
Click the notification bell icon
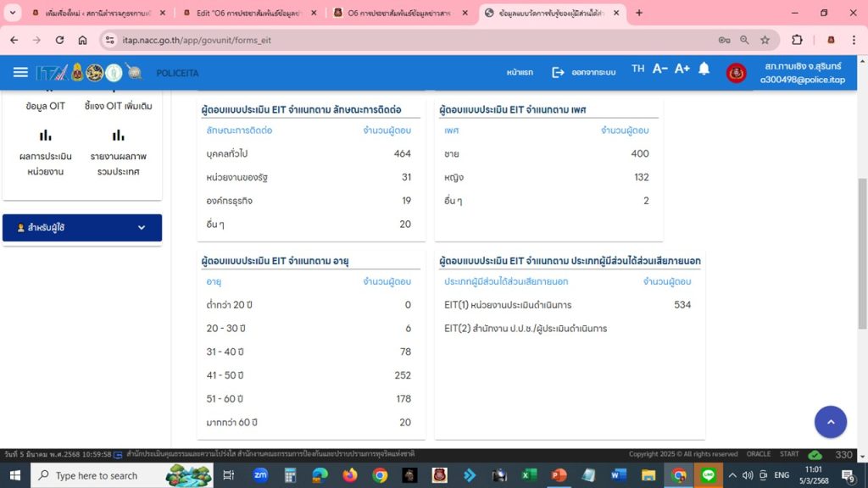pyautogui.click(x=704, y=69)
